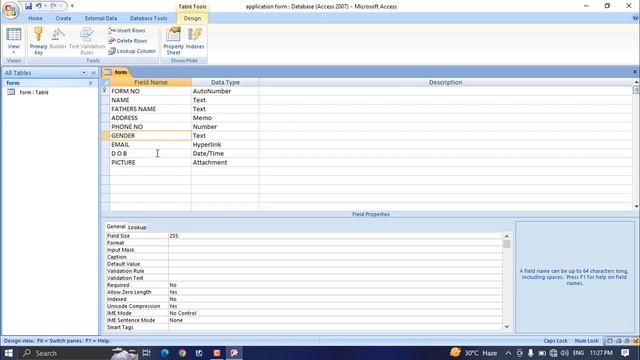
Task: Click the Required property value No
Action: 335,285
